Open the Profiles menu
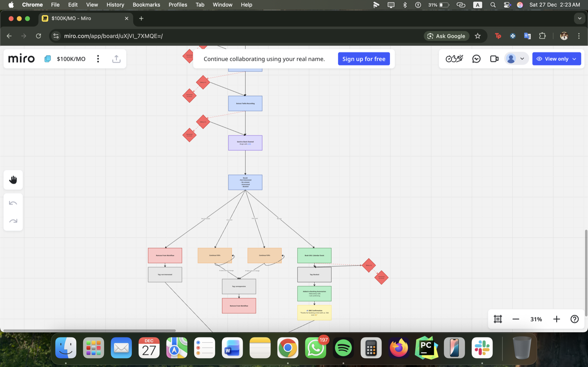Viewport: 588px width, 367px height. [x=178, y=5]
